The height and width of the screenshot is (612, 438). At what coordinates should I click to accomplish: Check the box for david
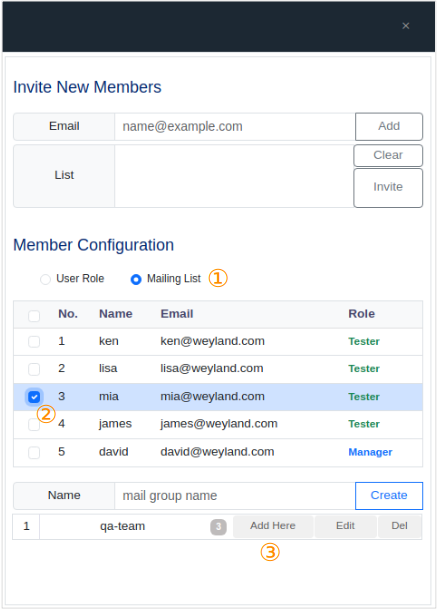click(x=34, y=453)
